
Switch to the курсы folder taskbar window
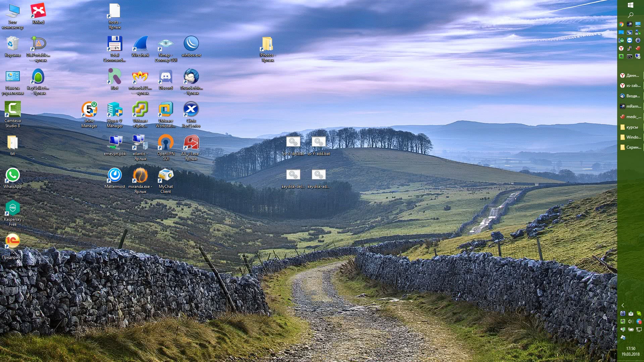[x=630, y=127]
